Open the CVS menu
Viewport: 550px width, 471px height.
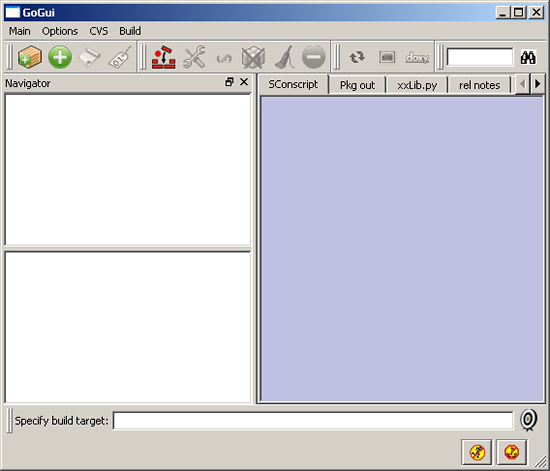[x=99, y=31]
